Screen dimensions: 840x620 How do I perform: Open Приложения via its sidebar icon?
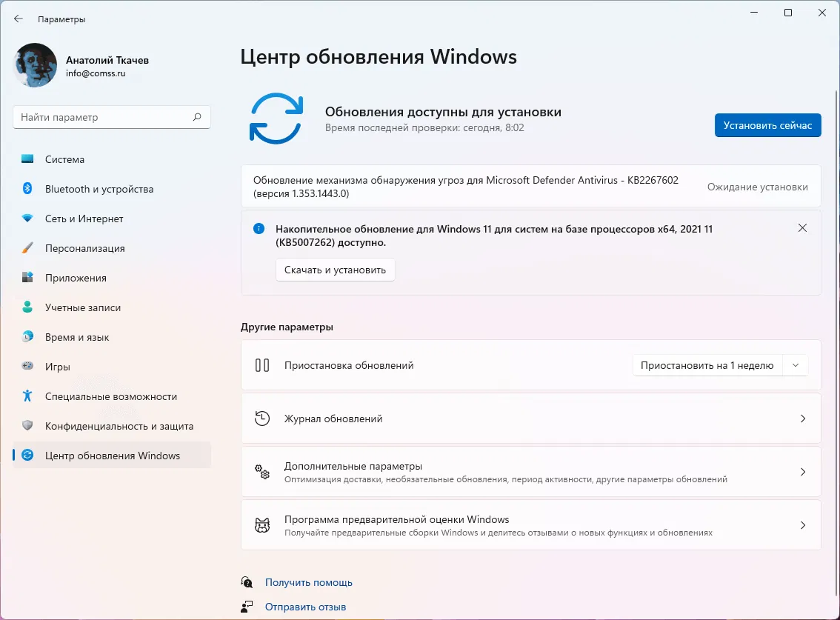tap(26, 277)
